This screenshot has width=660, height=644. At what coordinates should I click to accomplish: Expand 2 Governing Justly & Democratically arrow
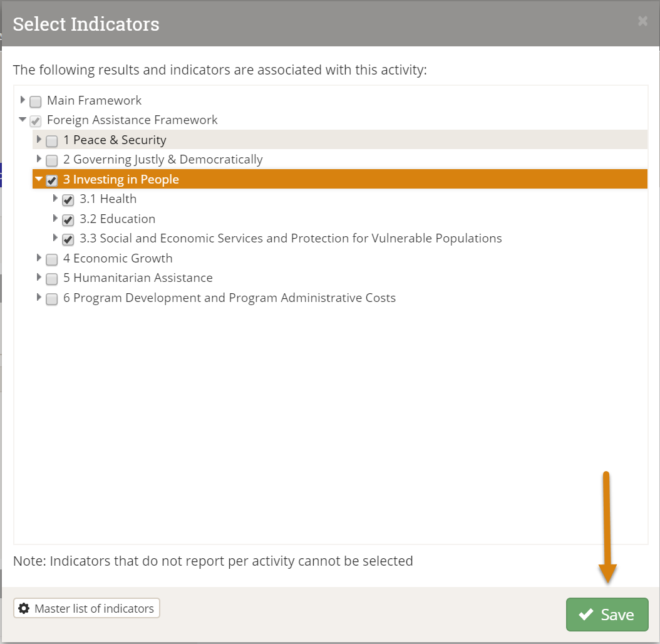click(x=39, y=158)
